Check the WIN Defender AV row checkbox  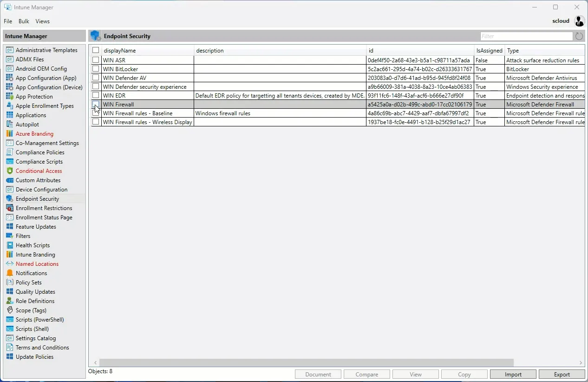tap(96, 78)
